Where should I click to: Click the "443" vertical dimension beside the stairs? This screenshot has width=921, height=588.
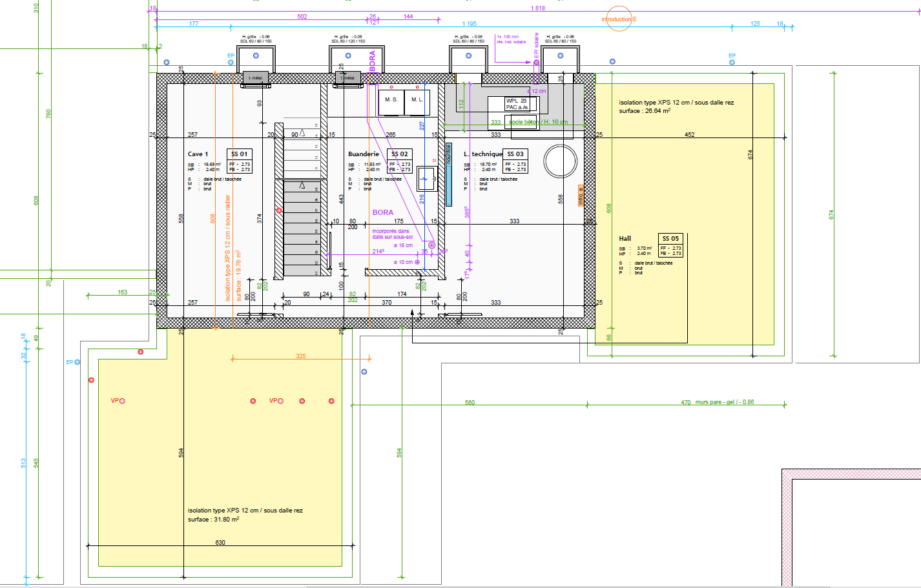[342, 199]
